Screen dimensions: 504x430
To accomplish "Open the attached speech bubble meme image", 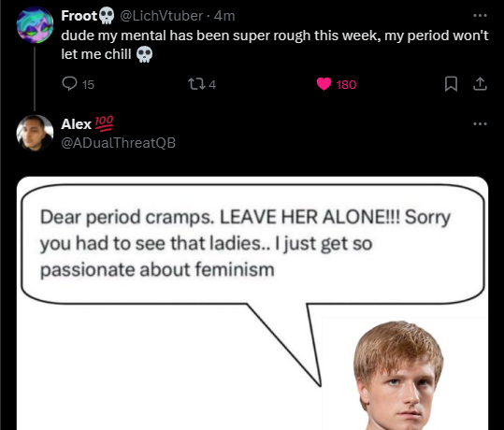I will point(252,303).
